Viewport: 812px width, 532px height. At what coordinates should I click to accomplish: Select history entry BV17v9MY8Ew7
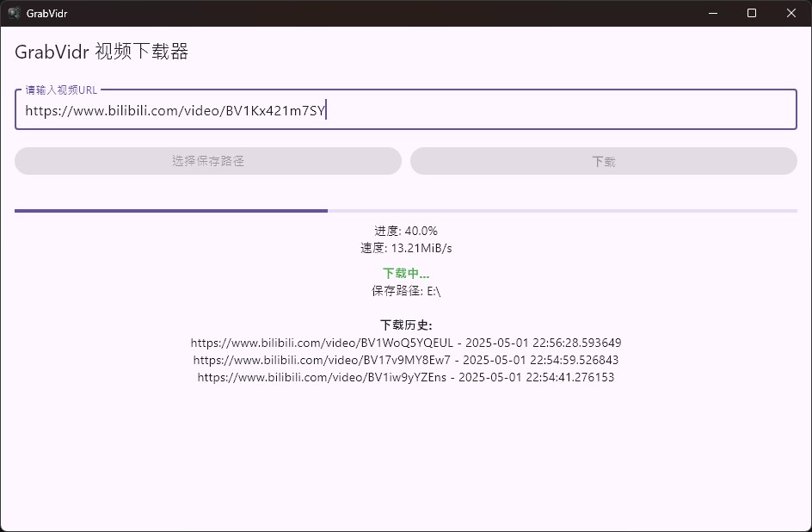[406, 360]
